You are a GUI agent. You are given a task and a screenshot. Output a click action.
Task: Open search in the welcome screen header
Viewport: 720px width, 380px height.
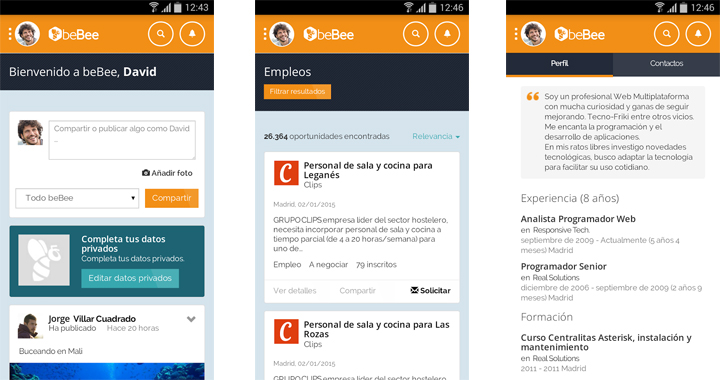coord(161,34)
